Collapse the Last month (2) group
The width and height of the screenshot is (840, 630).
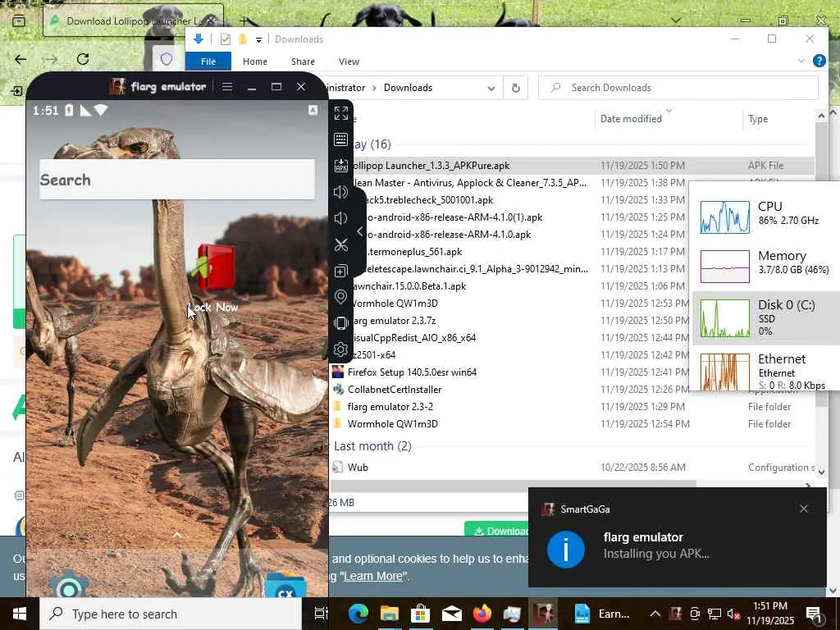tap(372, 445)
